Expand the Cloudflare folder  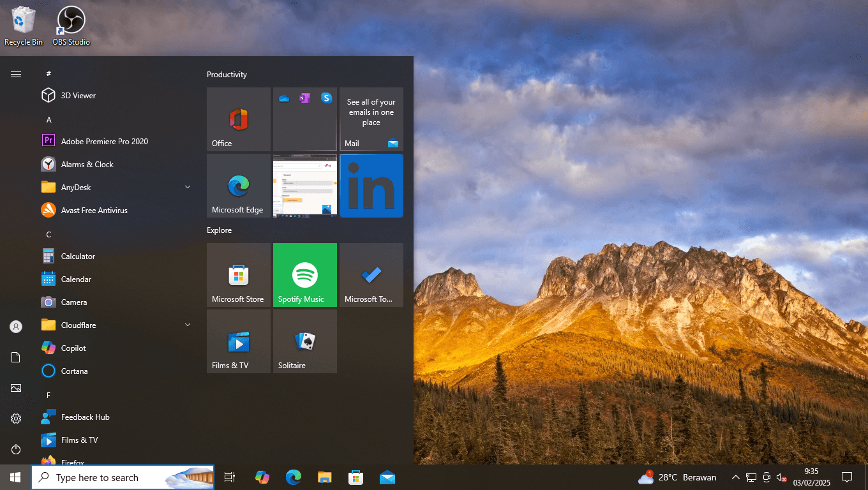click(x=115, y=325)
